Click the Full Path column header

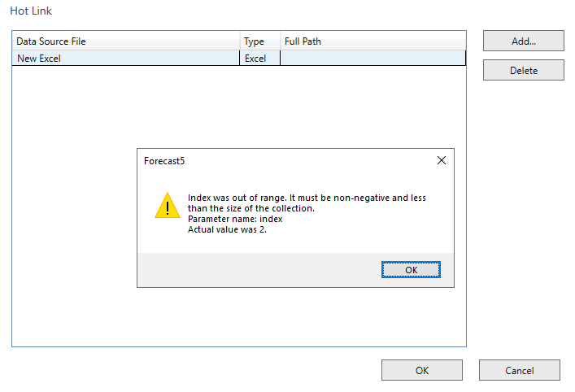[373, 41]
